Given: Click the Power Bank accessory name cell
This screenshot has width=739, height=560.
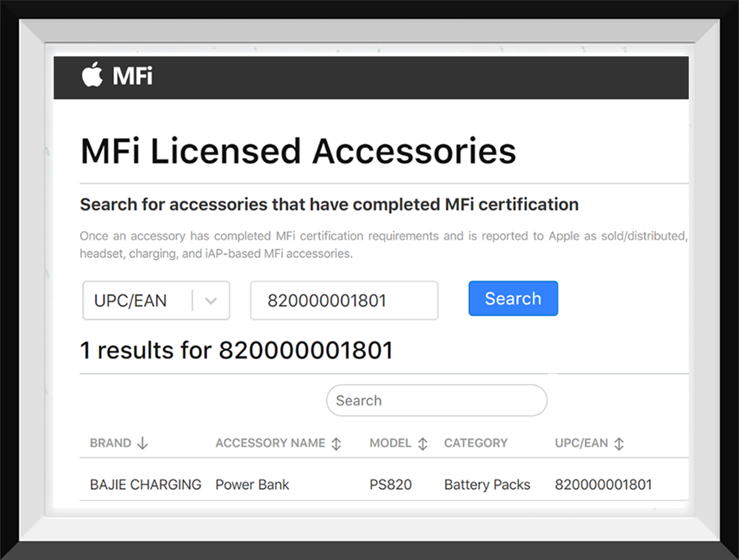Looking at the screenshot, I should pyautogui.click(x=252, y=484).
